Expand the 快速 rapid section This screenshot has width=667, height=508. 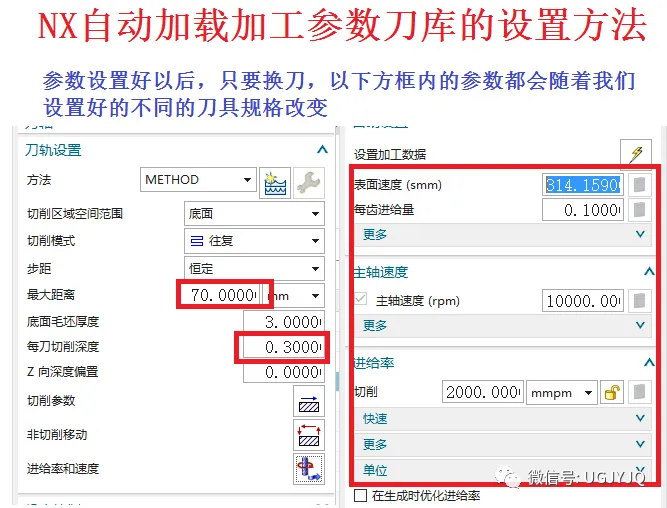pyautogui.click(x=502, y=419)
